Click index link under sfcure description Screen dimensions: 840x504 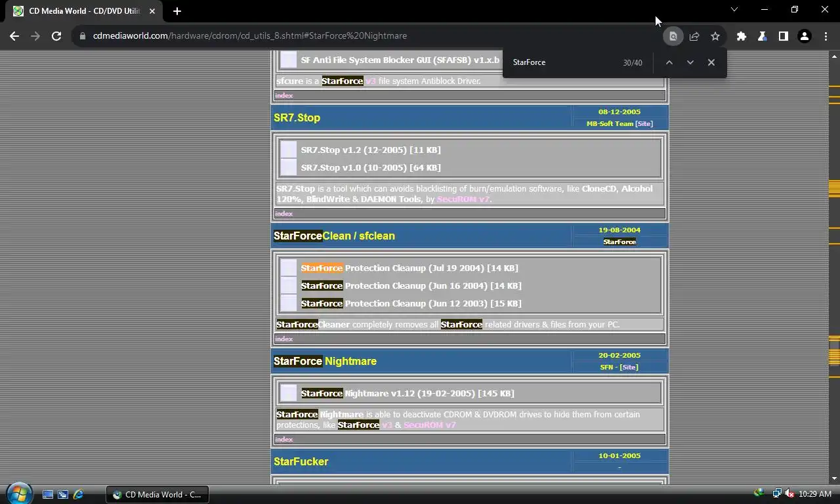284,95
